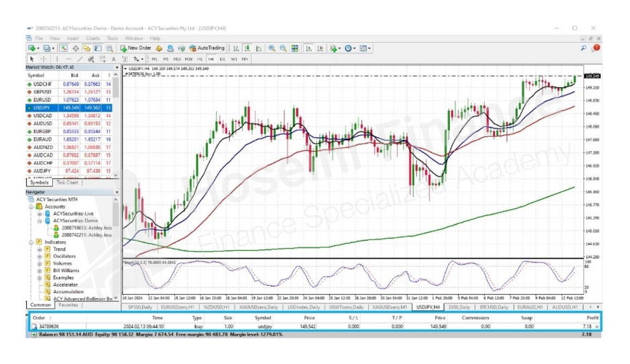Open the File menu
Screen dimensions: 630x364
[x=39, y=38]
